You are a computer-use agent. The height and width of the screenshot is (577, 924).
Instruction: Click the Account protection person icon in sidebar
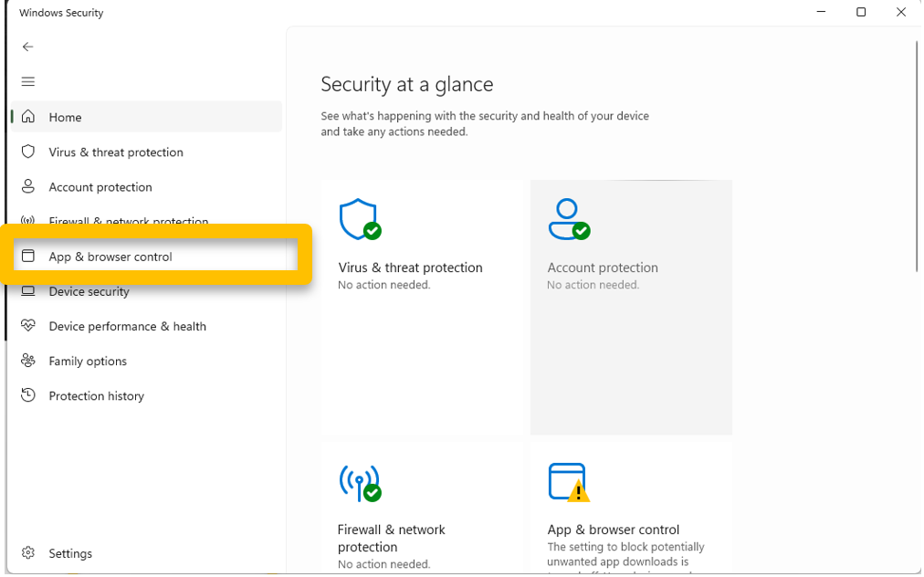click(x=28, y=186)
